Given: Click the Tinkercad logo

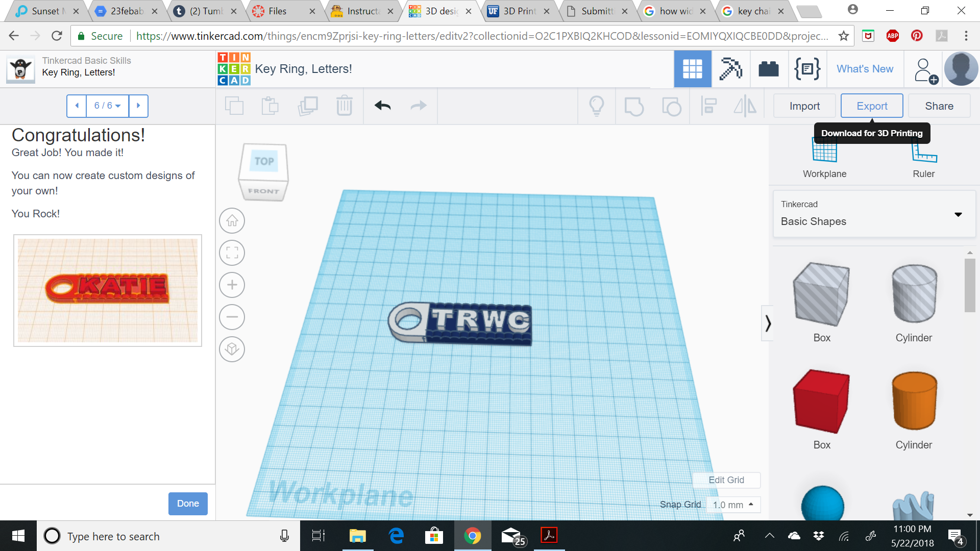Looking at the screenshot, I should pos(234,69).
